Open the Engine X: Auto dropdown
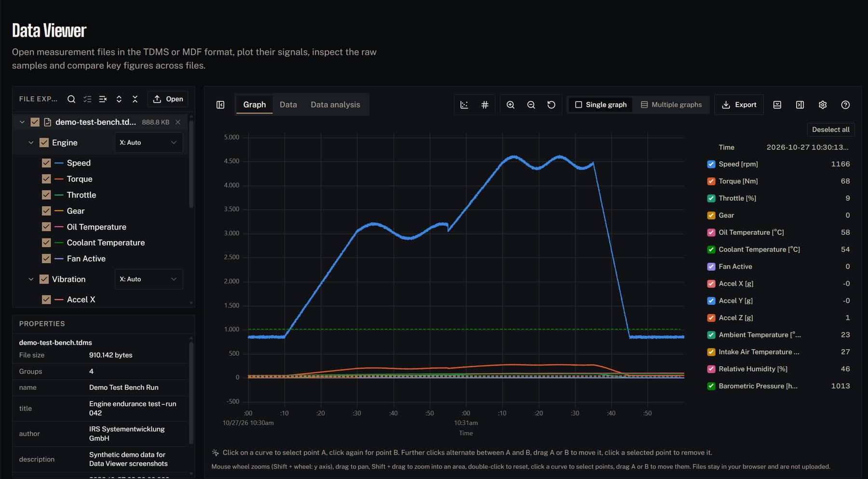The image size is (868, 479). pos(149,143)
